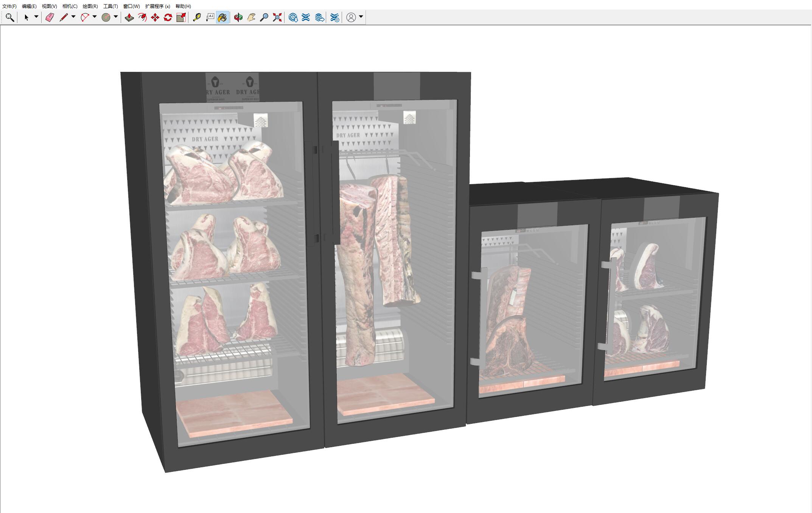The image size is (812, 513).
Task: Open the account profile dropdown arrow
Action: [361, 17]
